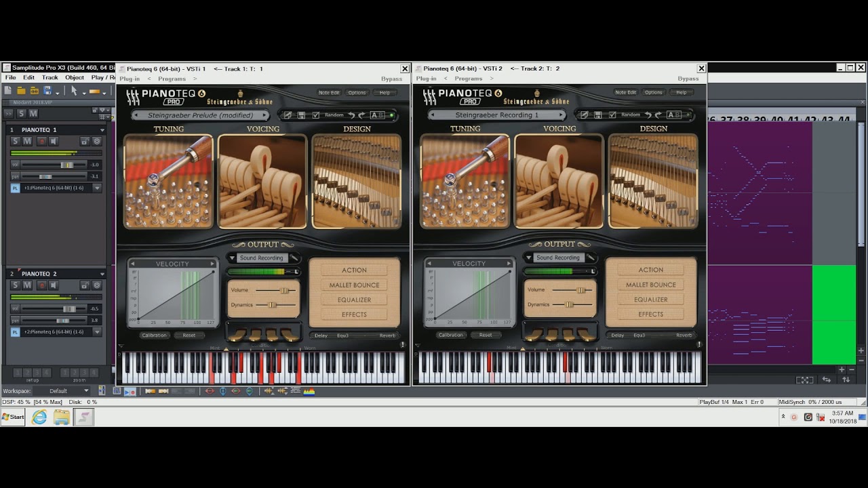Click edit preset icon in VSTi 2 window
Viewport: 868px width, 488px height.
click(x=585, y=115)
